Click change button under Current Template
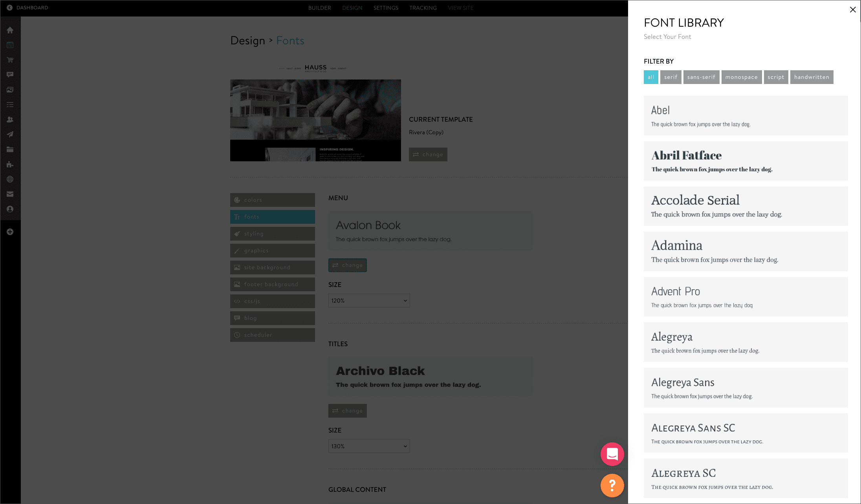 click(x=428, y=154)
